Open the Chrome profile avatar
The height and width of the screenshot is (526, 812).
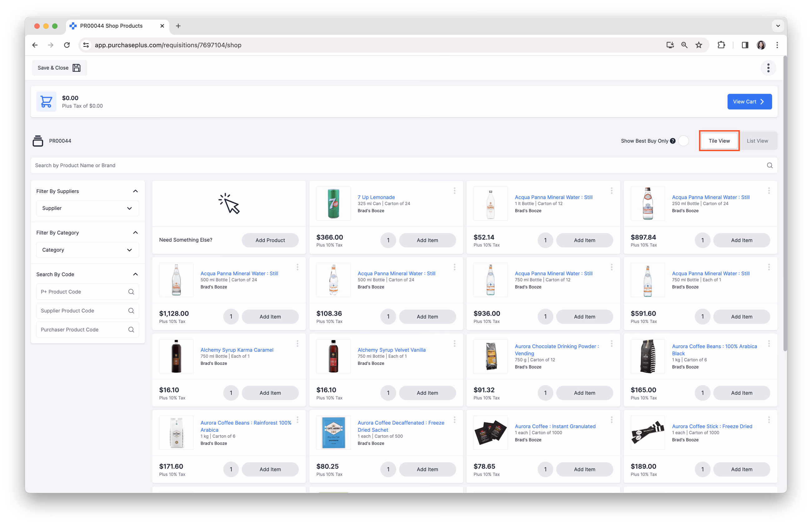tap(761, 45)
